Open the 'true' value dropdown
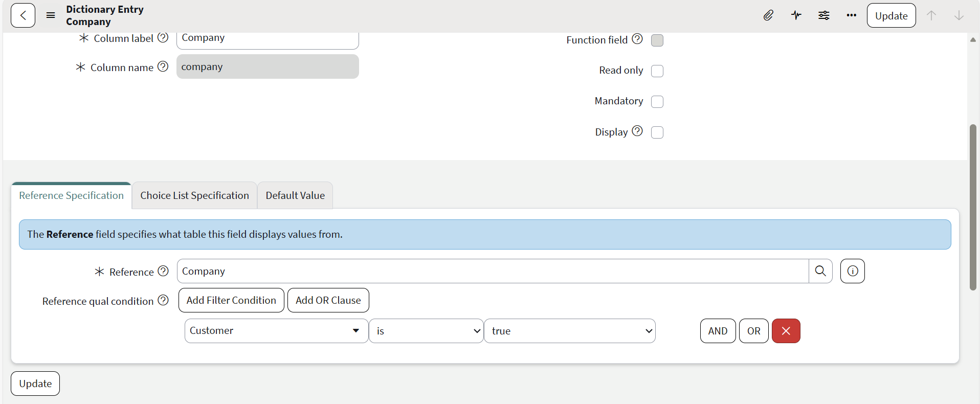 click(x=569, y=331)
